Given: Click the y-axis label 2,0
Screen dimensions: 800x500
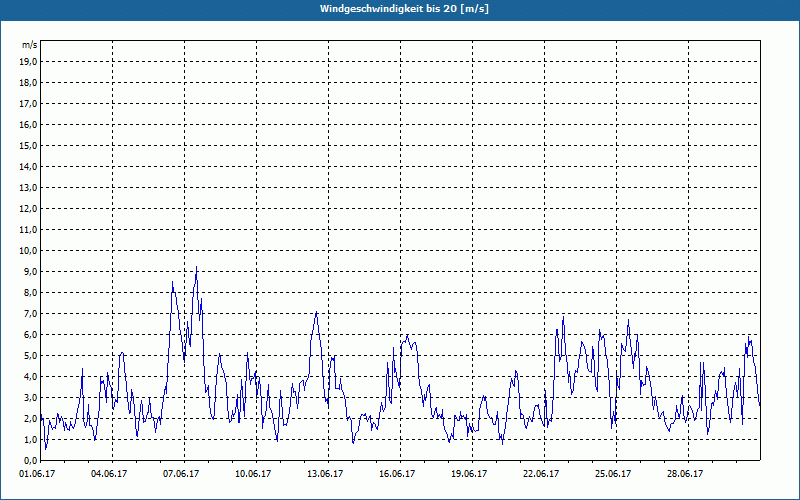Looking at the screenshot, I should (30, 418).
